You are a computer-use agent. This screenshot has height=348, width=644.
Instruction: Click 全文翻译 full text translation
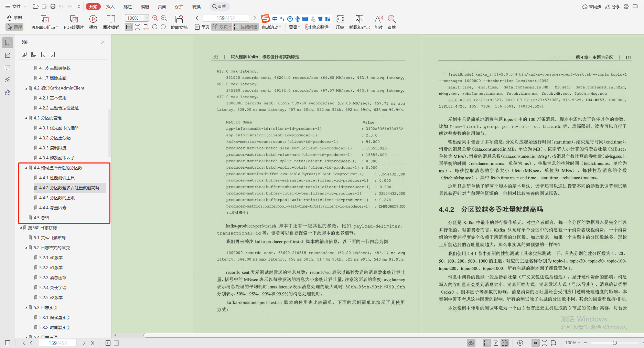tap(317, 27)
